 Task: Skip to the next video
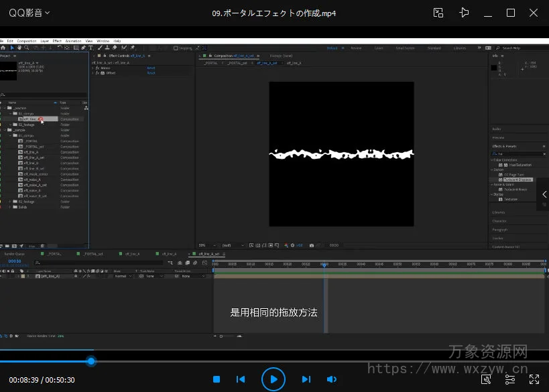pos(306,379)
